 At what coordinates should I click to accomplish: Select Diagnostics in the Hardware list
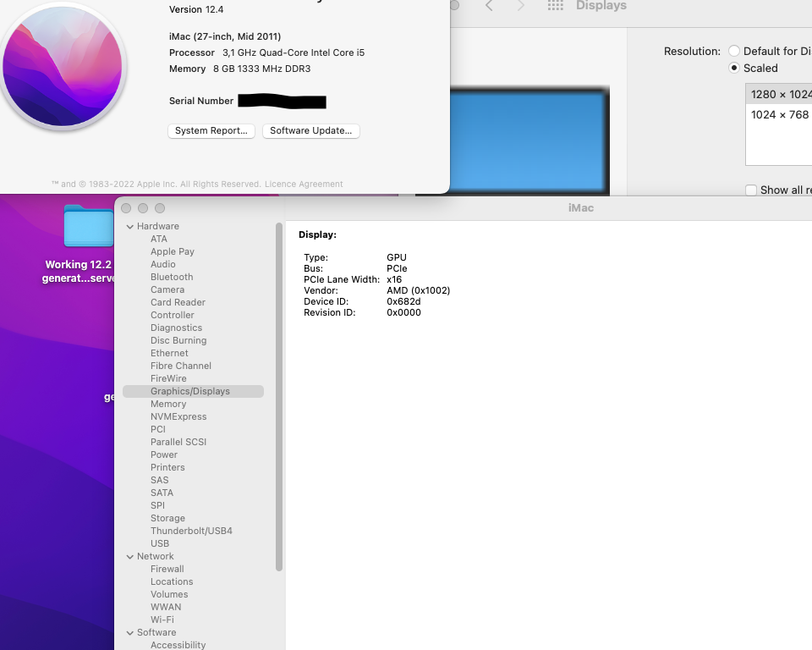176,328
